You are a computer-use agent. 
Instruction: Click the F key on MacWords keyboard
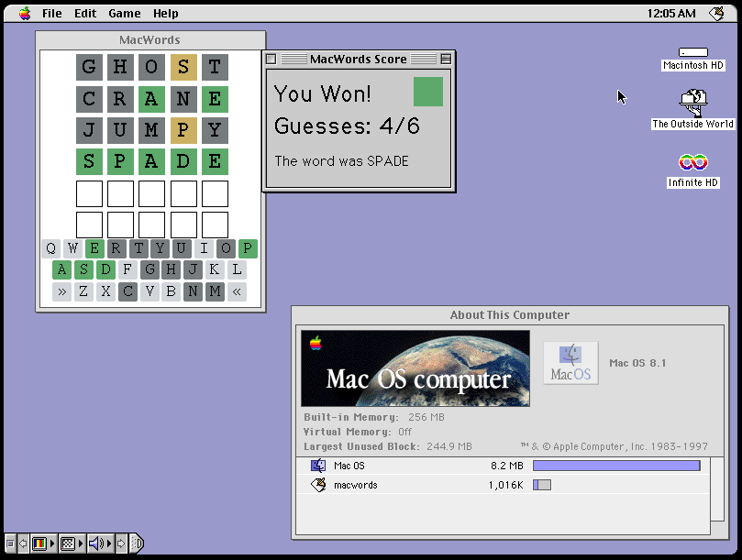click(127, 269)
